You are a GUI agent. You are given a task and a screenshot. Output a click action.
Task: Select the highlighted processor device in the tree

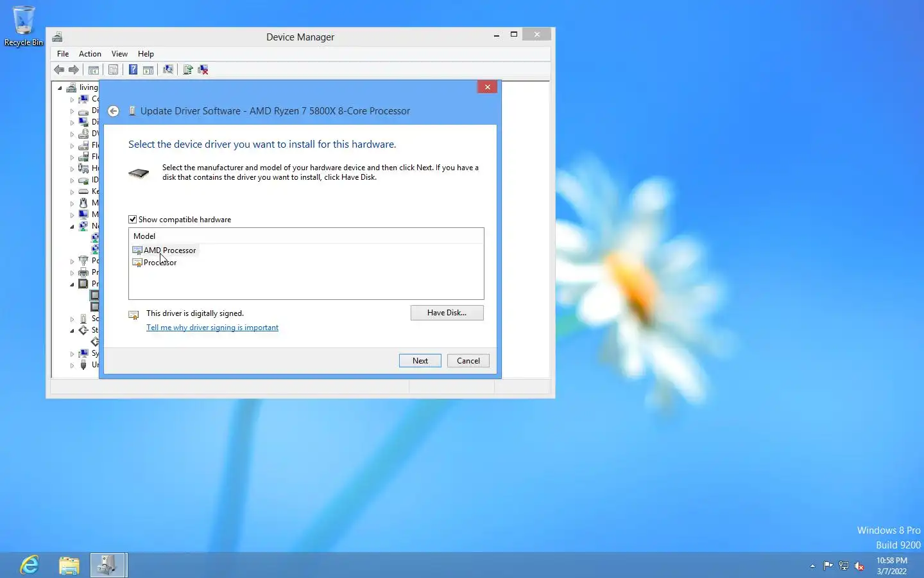(94, 295)
